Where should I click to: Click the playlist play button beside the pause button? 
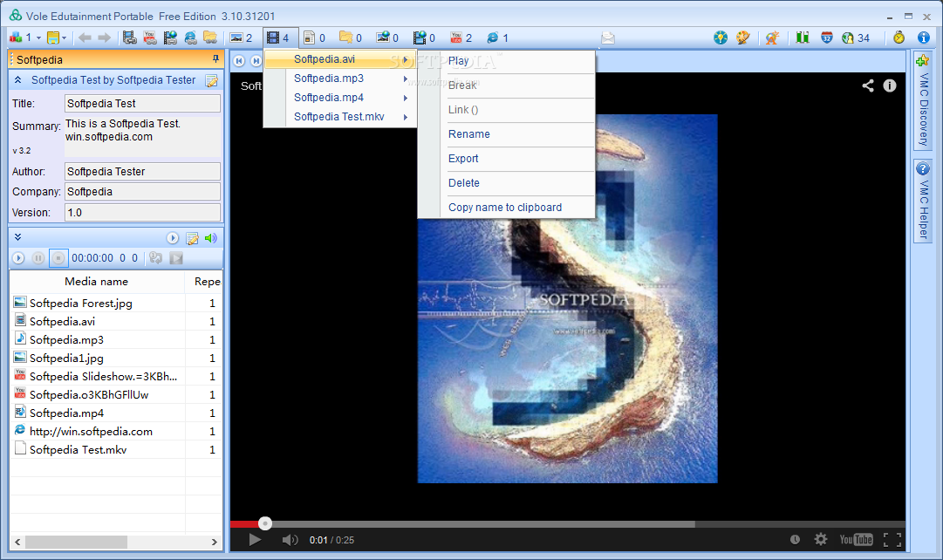(x=18, y=258)
